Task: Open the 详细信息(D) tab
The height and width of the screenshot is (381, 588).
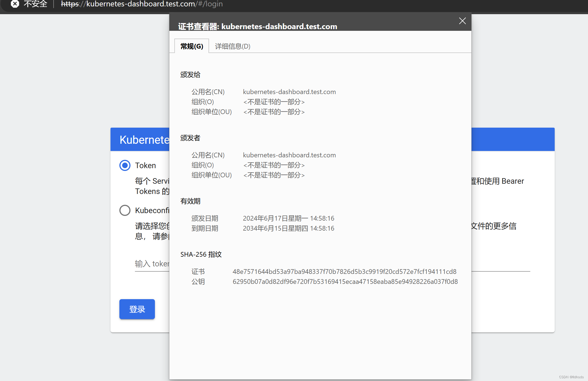Action: point(233,46)
